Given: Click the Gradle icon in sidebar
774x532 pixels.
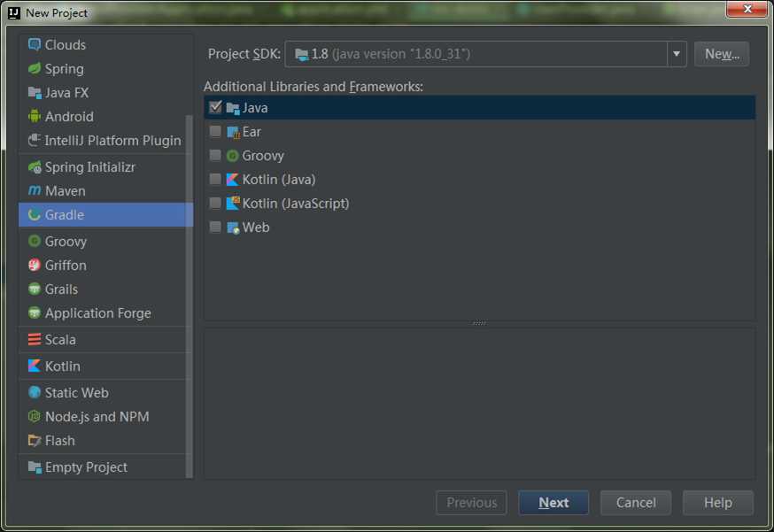Looking at the screenshot, I should click(x=34, y=215).
